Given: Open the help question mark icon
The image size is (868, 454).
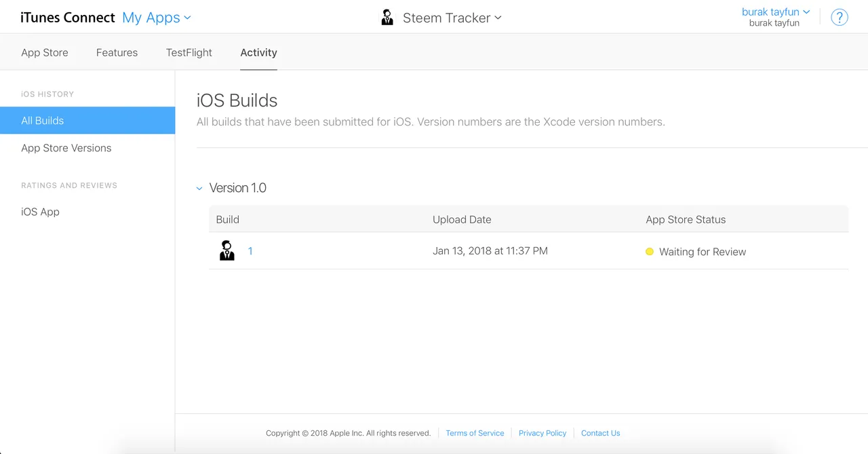Looking at the screenshot, I should point(840,18).
